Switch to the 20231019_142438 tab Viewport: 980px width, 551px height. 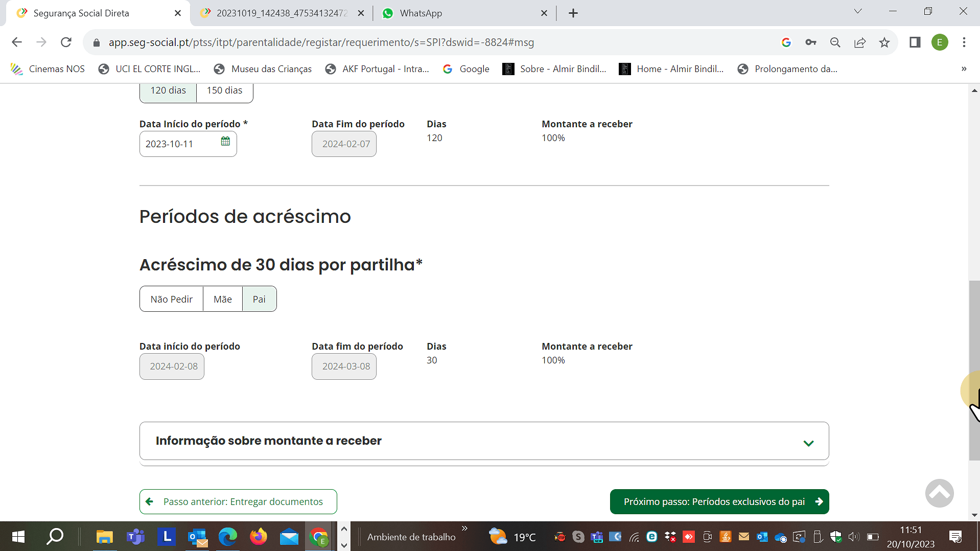pyautogui.click(x=281, y=13)
